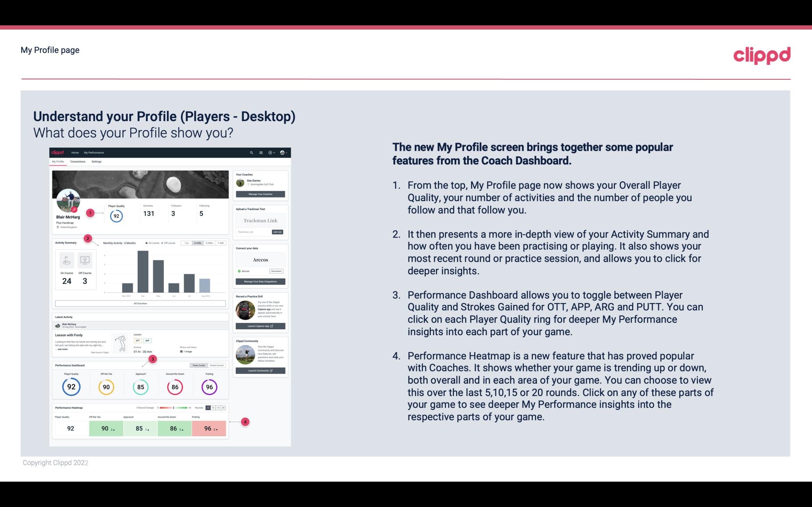This screenshot has height=507, width=812.
Task: Open the My Performance navigation tab
Action: click(93, 152)
